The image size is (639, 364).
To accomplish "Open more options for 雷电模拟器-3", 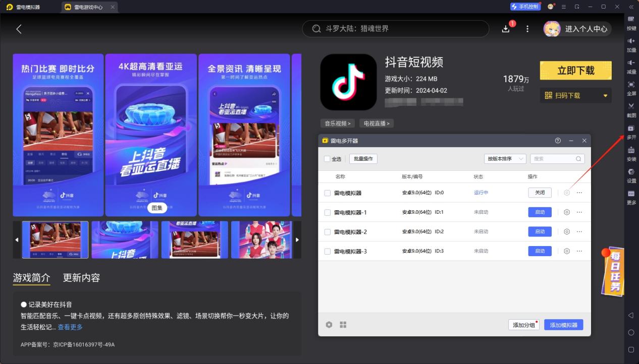I will 579,251.
